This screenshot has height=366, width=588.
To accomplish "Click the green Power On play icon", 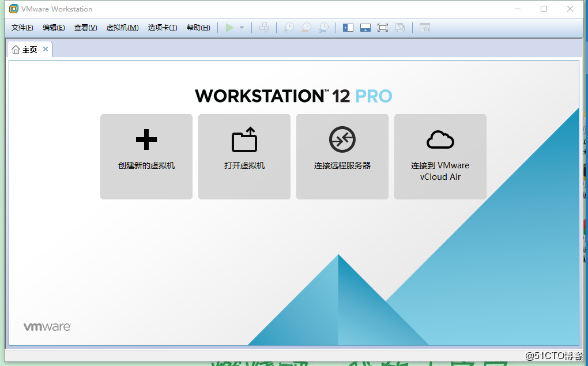I will 229,27.
